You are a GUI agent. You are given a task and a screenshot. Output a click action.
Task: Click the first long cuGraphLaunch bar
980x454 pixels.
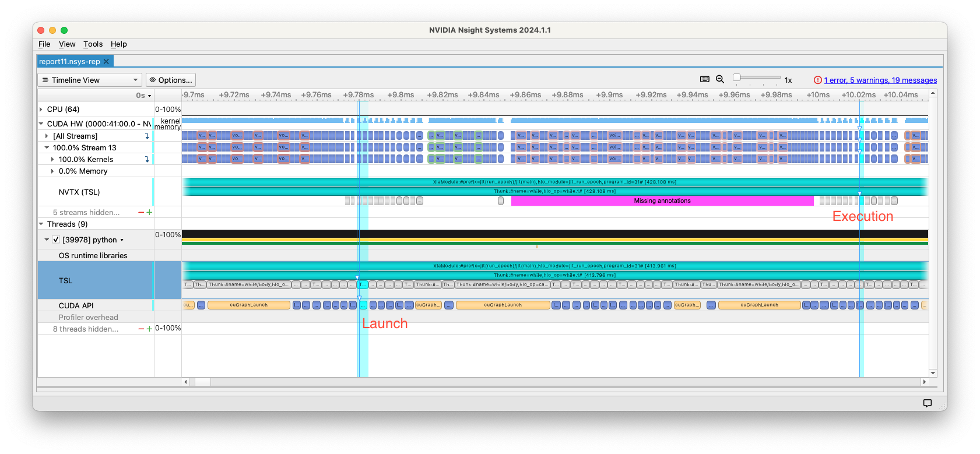coord(249,305)
